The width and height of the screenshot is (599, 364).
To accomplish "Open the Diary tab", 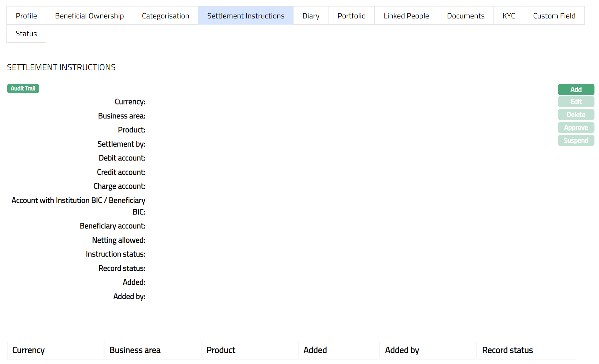I will tap(311, 16).
